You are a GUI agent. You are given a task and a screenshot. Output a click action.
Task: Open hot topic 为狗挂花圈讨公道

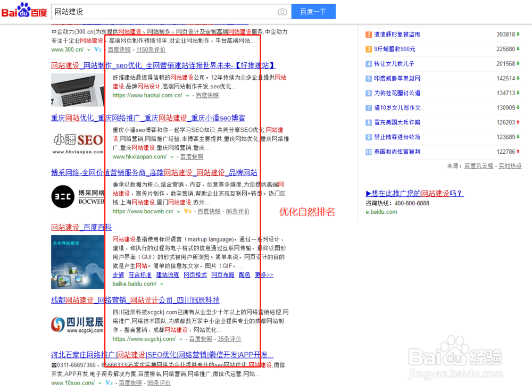397,93
